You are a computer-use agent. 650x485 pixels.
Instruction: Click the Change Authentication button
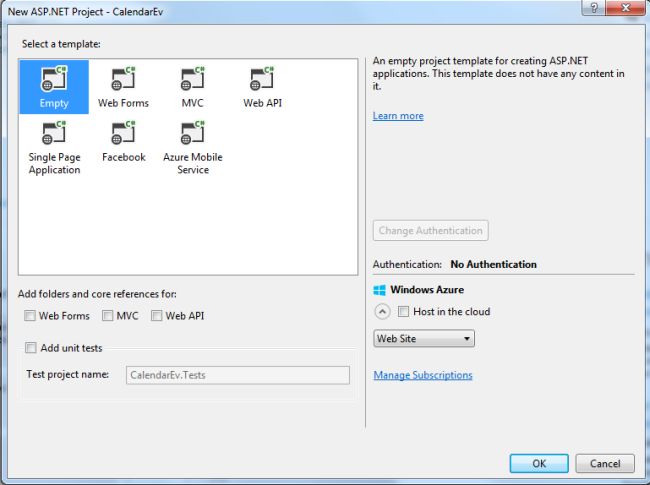click(430, 230)
